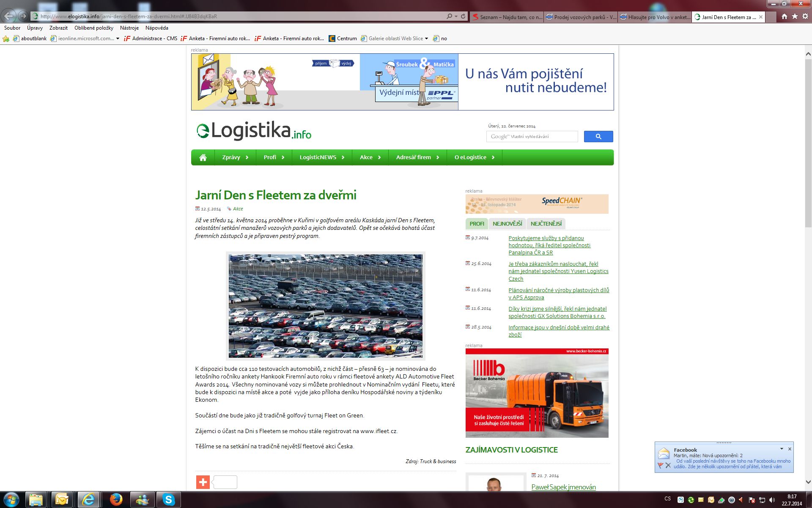Open the Úpravy menu
This screenshot has width=812, height=508.
35,28
